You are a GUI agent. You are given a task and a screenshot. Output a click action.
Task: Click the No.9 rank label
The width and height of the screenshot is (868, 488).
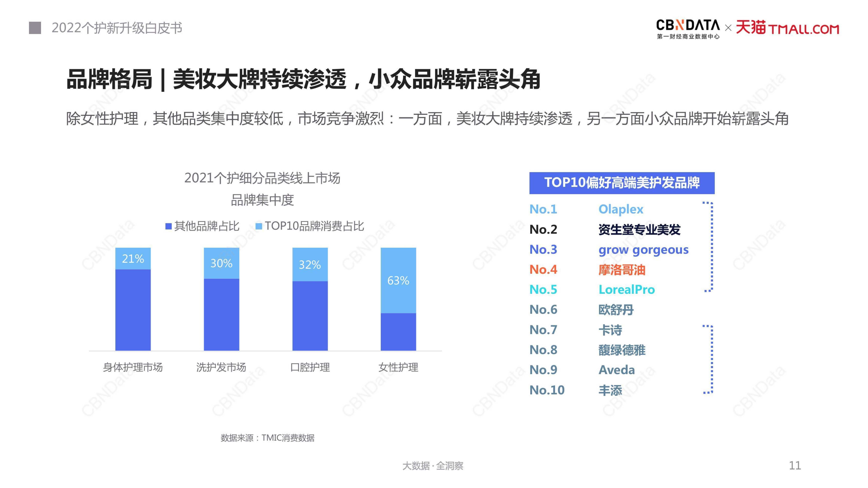point(543,370)
